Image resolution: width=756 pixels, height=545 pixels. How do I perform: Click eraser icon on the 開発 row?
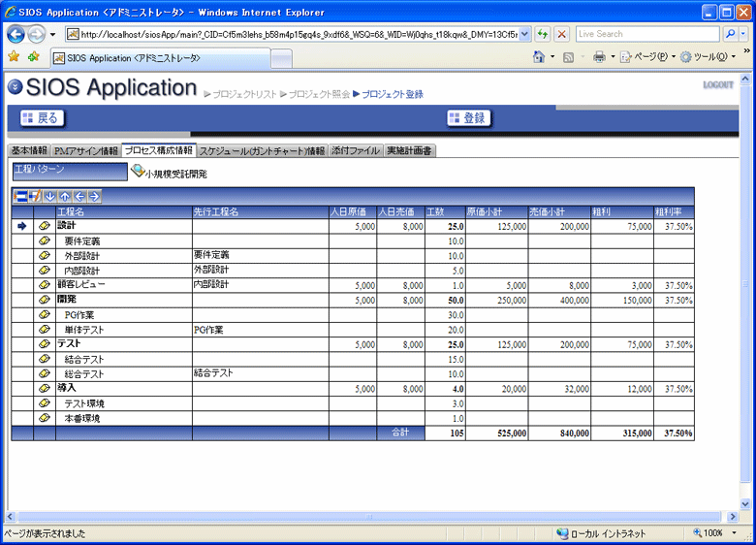pyautogui.click(x=45, y=300)
